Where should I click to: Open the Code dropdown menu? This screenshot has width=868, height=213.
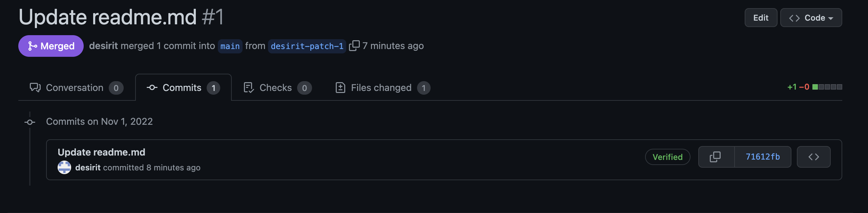tap(811, 18)
